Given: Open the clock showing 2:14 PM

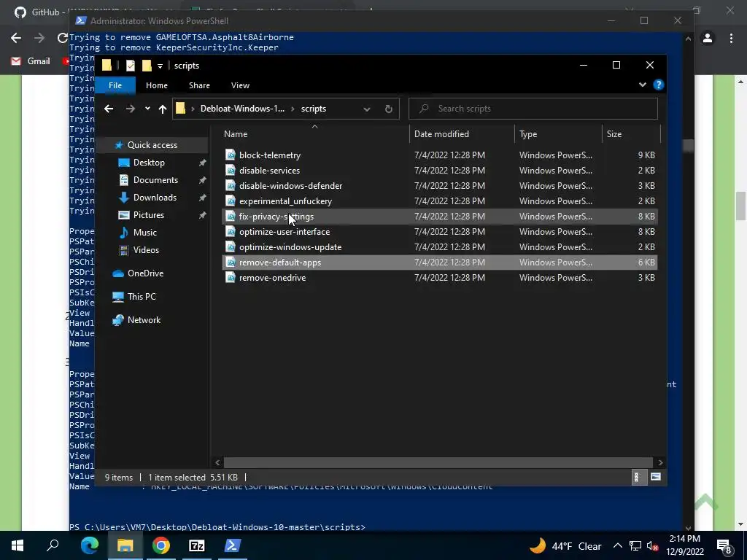Looking at the screenshot, I should (684, 545).
